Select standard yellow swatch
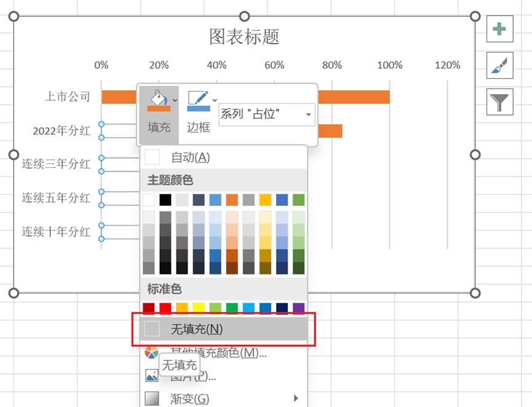Screen dimensions: 532x407 pos(199,308)
